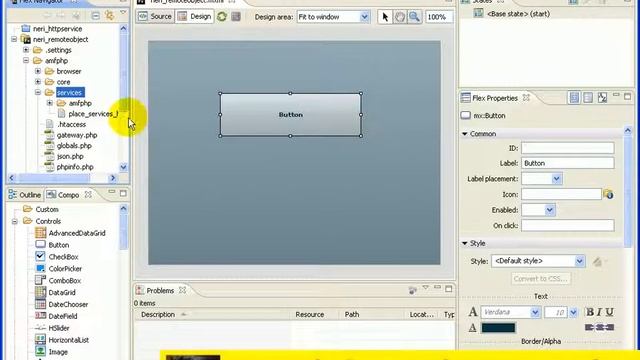This screenshot has width=640, height=360.
Task: Collapse the neri_remoteobject project
Action: 14,40
